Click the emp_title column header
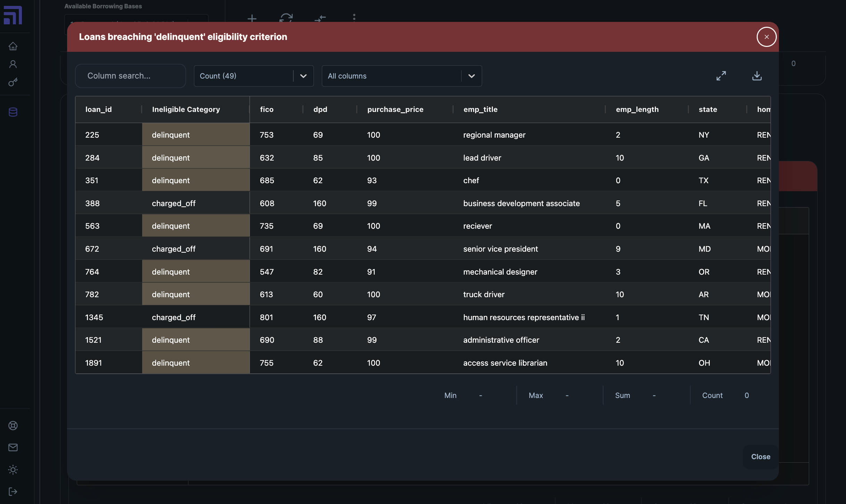 480,109
